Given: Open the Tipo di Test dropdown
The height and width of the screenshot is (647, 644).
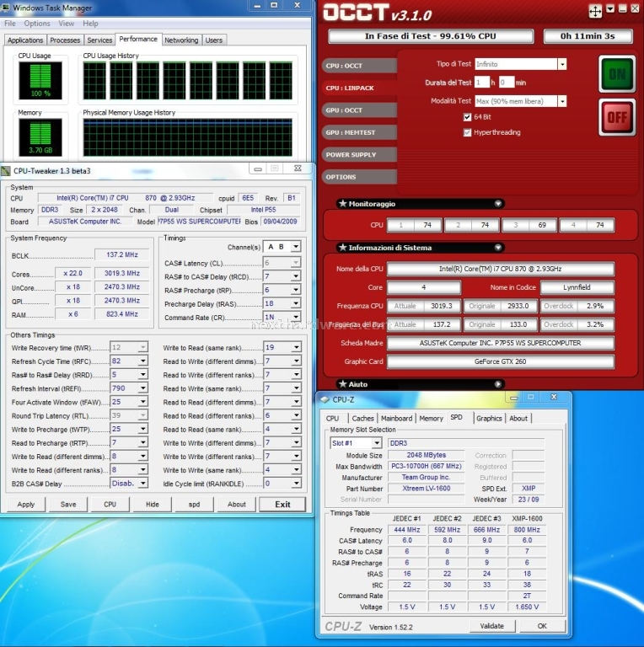Looking at the screenshot, I should [562, 64].
